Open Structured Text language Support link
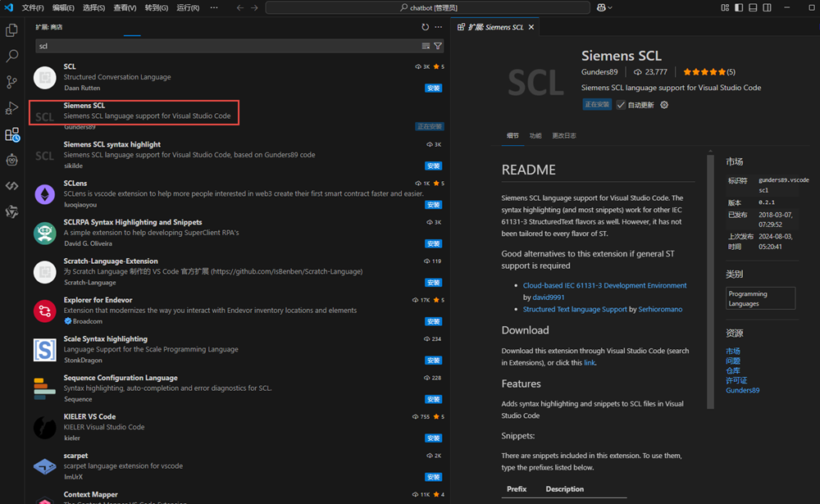Image resolution: width=820 pixels, height=504 pixels. pos(575,310)
